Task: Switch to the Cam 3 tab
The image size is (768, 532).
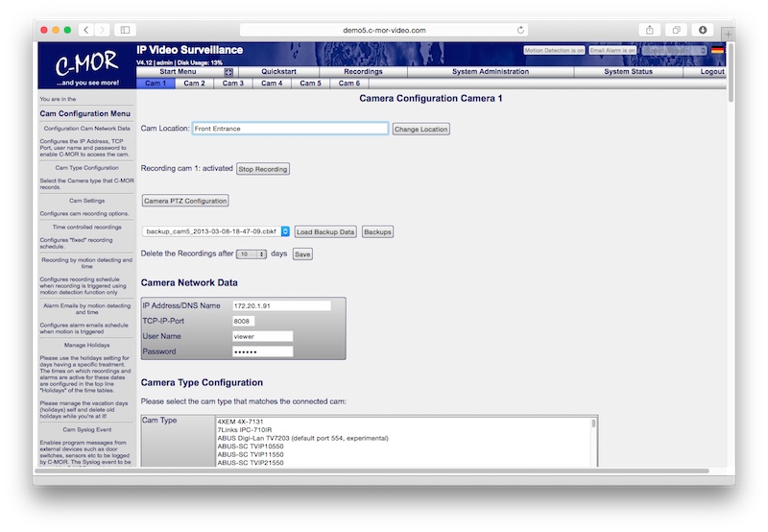Action: [233, 84]
